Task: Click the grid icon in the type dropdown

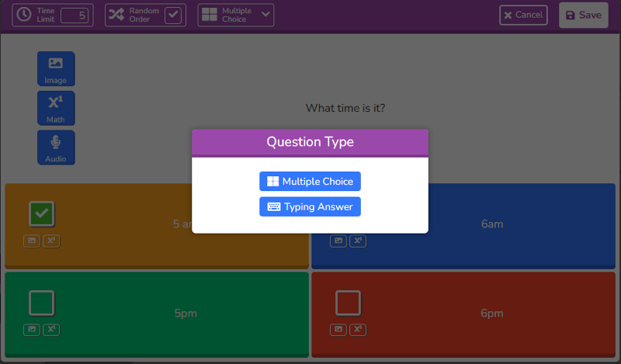Action: point(210,15)
